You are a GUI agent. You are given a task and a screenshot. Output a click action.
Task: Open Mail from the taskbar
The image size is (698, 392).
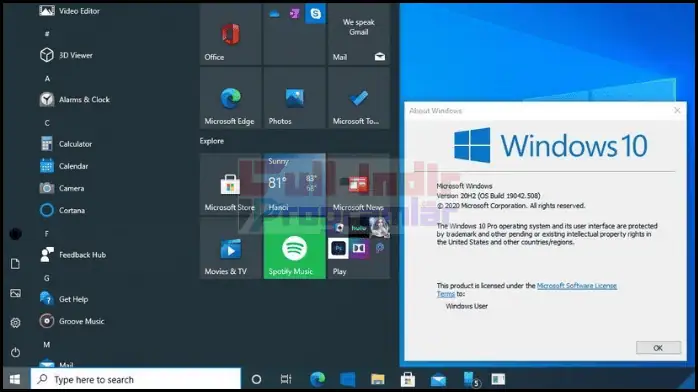coord(438,379)
